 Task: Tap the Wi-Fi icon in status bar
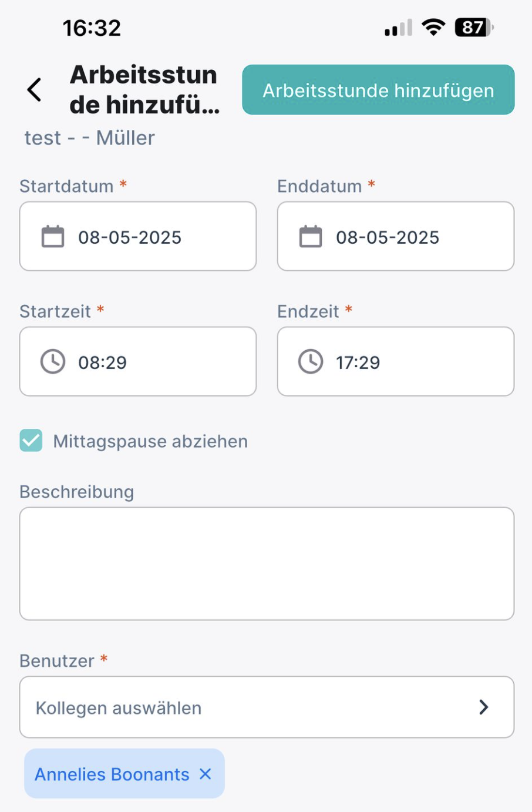(x=433, y=28)
